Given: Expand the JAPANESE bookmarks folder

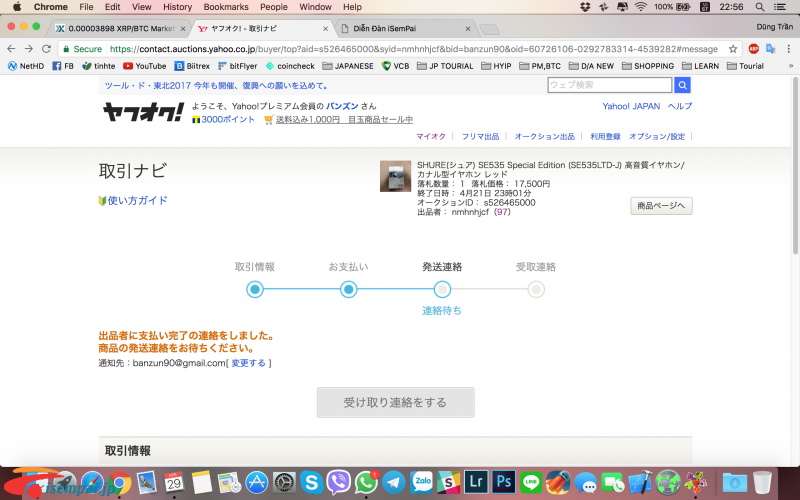Looking at the screenshot, I should click(x=348, y=66).
